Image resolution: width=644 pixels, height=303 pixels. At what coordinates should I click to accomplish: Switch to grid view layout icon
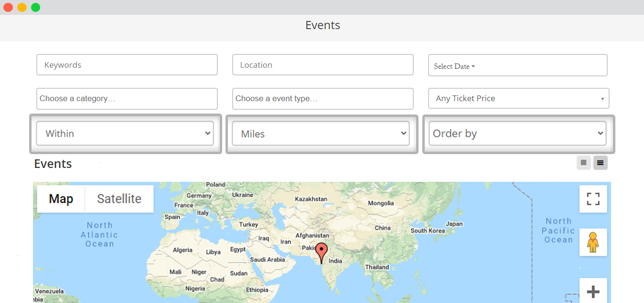(583, 163)
